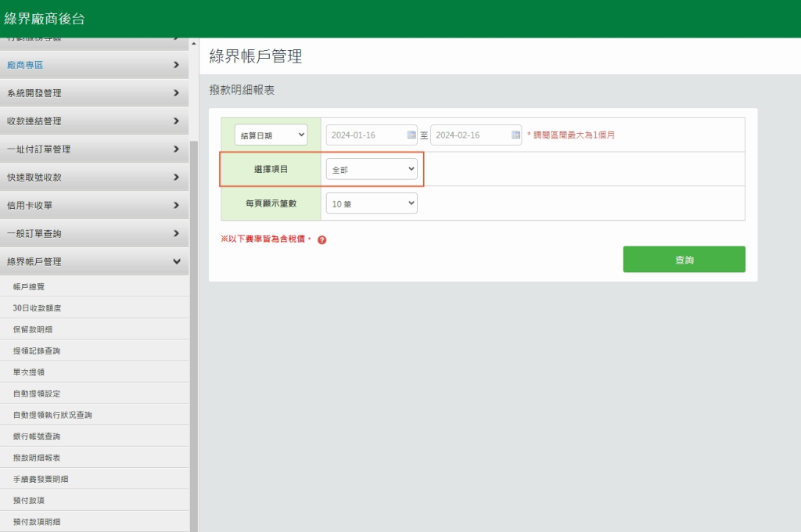This screenshot has height=532, width=801.
Task: Click the red one-month range limit note
Action: coord(571,135)
